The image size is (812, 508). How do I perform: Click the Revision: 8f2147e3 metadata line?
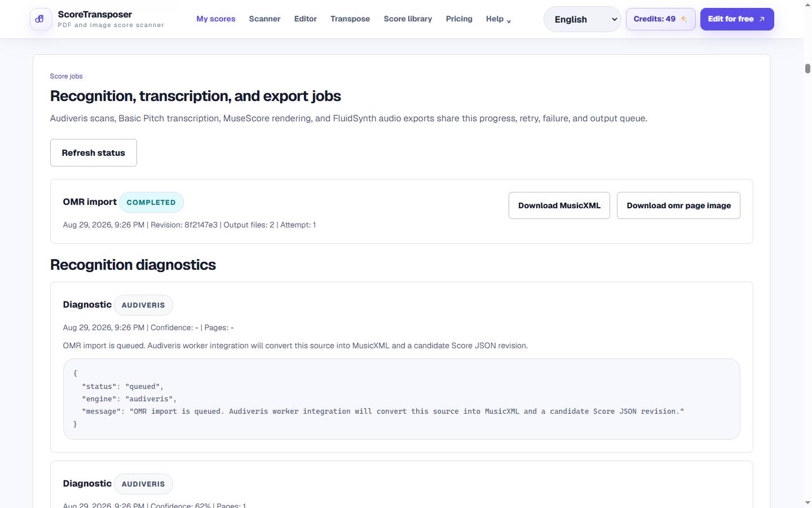pyautogui.click(x=189, y=225)
